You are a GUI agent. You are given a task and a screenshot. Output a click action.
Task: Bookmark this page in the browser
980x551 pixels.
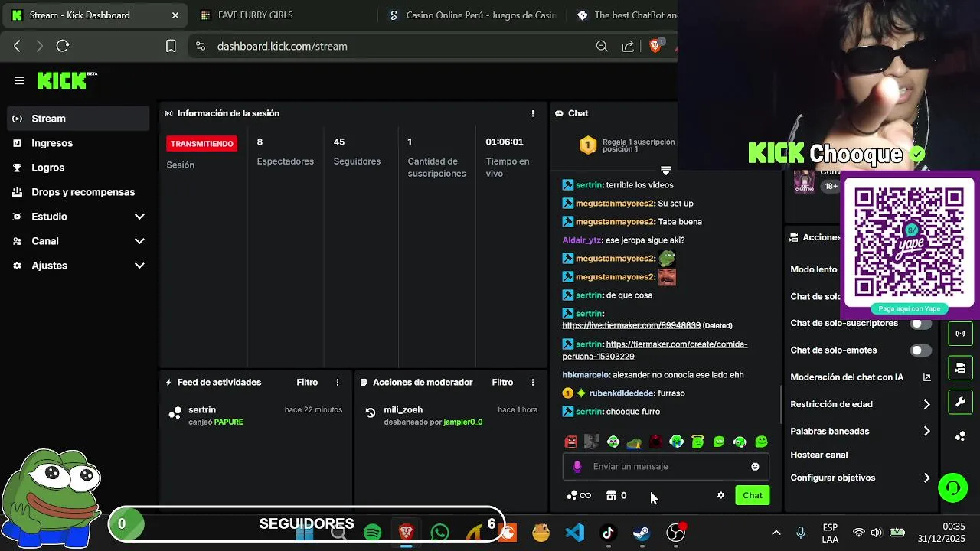tap(171, 47)
